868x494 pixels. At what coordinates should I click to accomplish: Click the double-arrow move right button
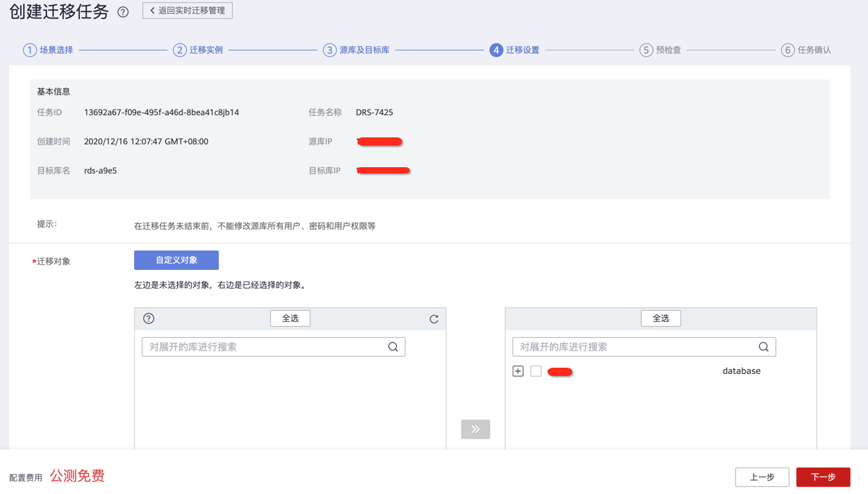(475, 429)
